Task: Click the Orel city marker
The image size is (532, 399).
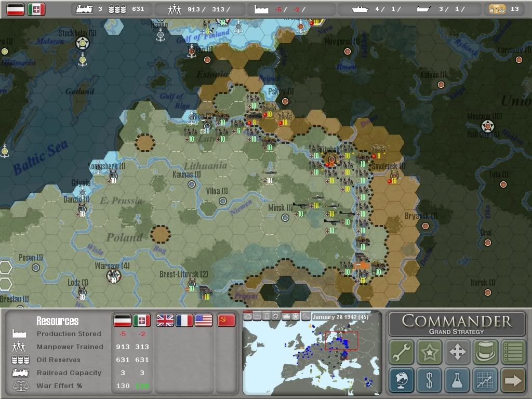Action: [x=487, y=243]
